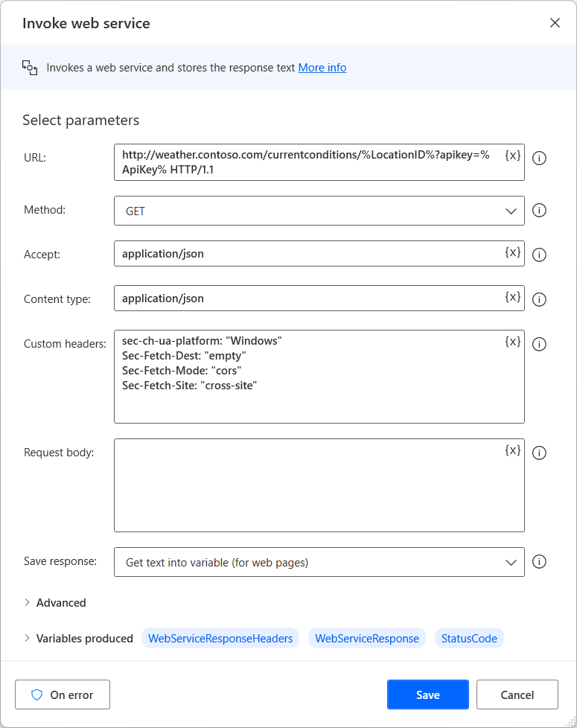Click the variable picker icon in URL field

tap(512, 156)
